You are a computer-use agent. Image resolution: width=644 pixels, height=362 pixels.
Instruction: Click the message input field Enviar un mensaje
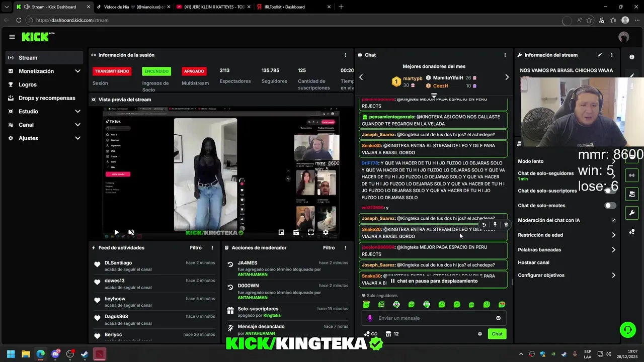[x=434, y=318]
